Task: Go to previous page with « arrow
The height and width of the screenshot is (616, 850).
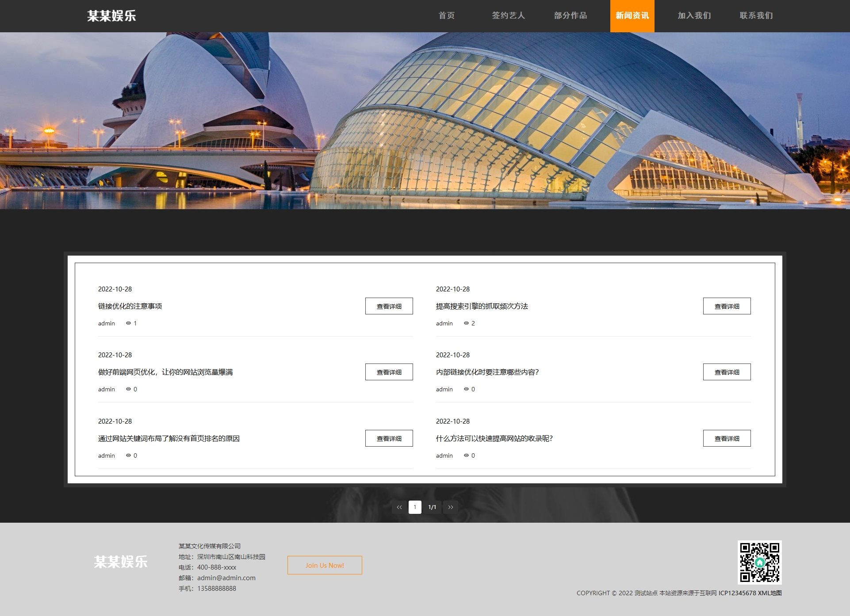Action: [399, 507]
